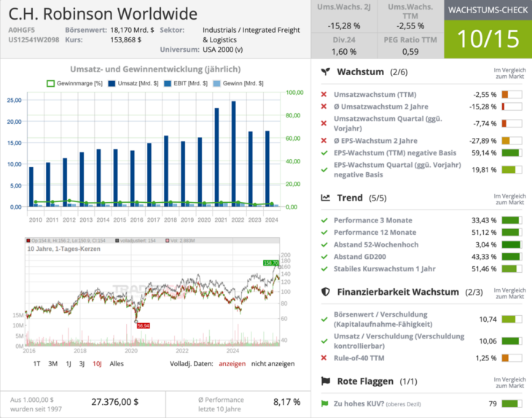Image resolution: width=532 pixels, height=418 pixels.
Task: Select the 3J chart time range
Action: pyautogui.click(x=82, y=363)
